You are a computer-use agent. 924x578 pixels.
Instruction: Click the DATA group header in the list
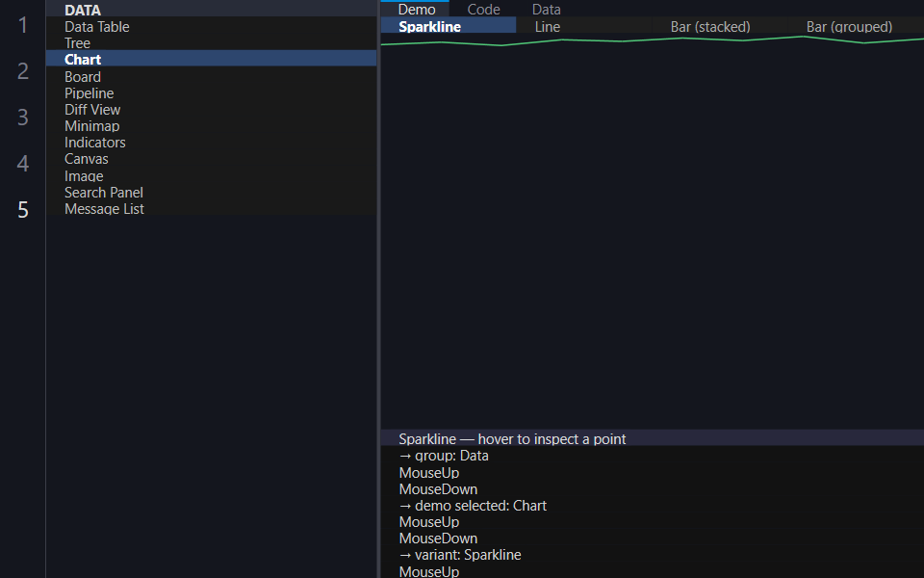click(x=211, y=10)
